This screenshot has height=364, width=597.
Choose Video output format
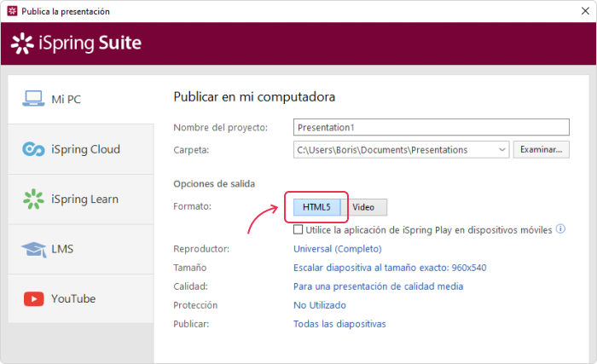(363, 207)
